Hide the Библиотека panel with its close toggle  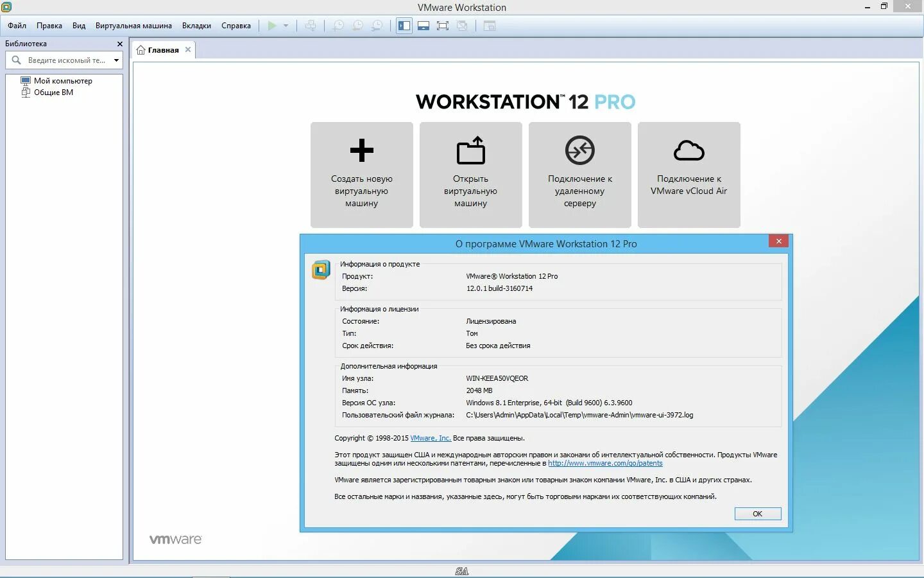(119, 44)
